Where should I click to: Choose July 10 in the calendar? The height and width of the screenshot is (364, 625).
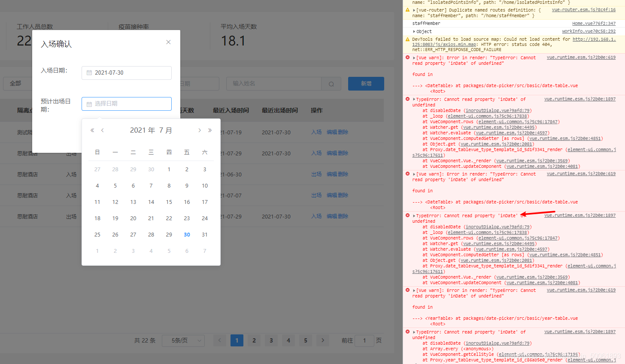point(205,186)
